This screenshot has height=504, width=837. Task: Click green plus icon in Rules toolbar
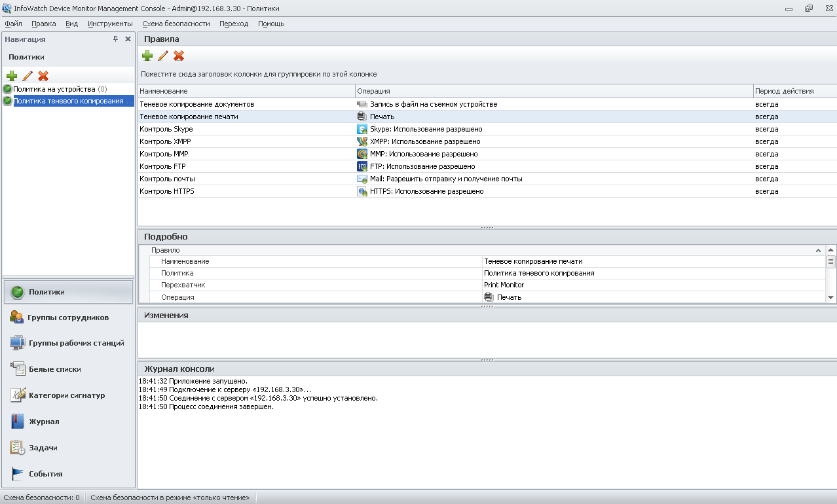tap(147, 56)
